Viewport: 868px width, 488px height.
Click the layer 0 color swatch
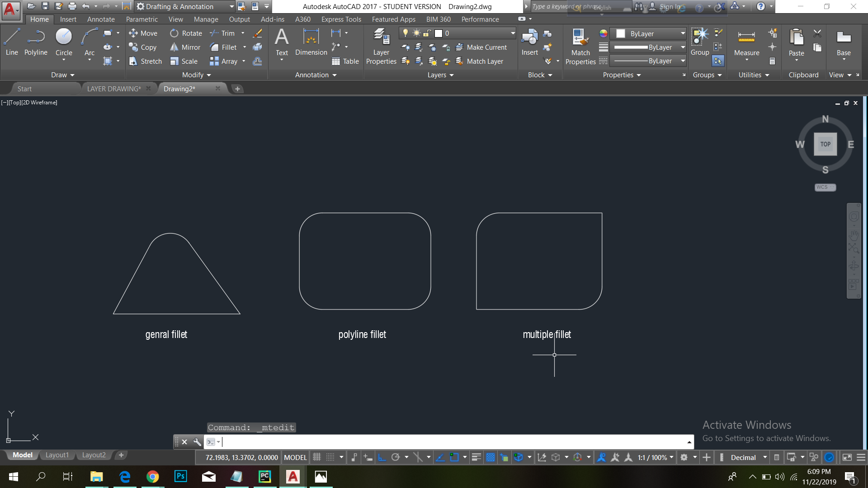tap(439, 33)
